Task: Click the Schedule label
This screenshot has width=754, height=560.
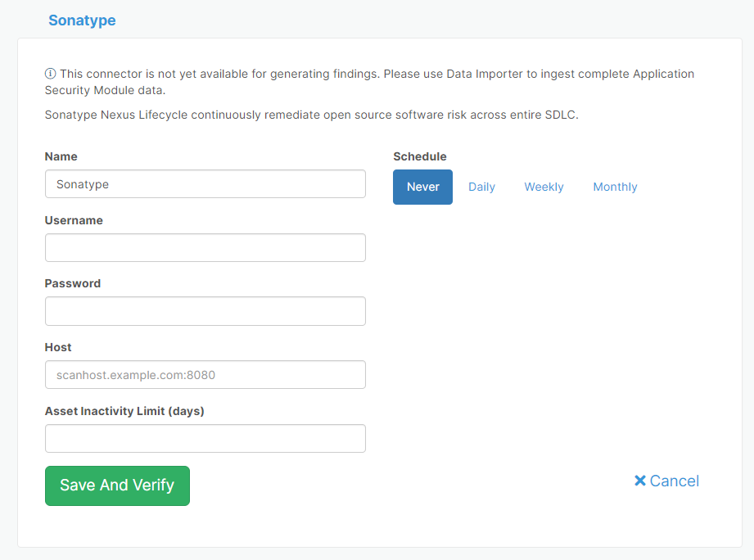Action: click(420, 156)
